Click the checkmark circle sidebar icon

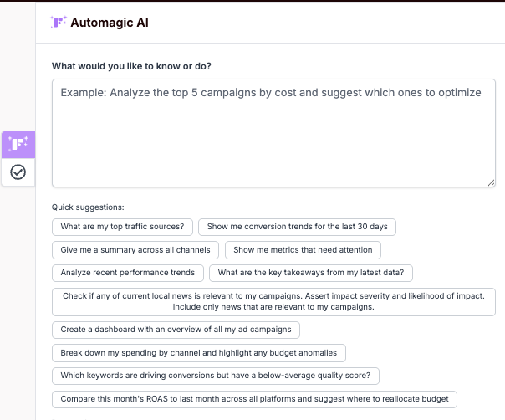pos(18,172)
